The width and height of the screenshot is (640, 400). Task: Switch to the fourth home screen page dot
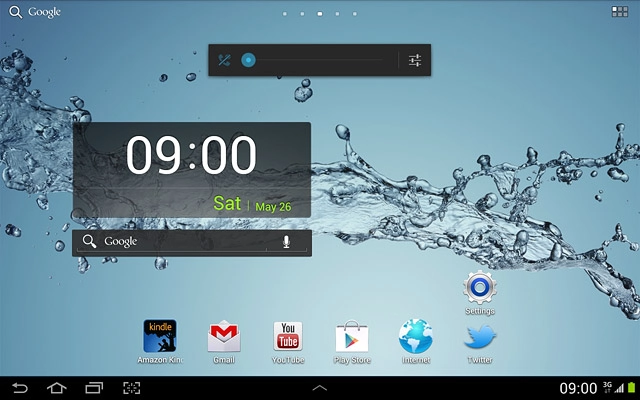pos(337,14)
